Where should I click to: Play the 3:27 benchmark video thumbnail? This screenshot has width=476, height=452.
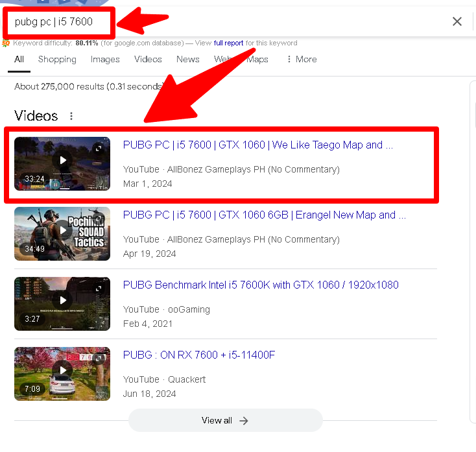coord(62,304)
